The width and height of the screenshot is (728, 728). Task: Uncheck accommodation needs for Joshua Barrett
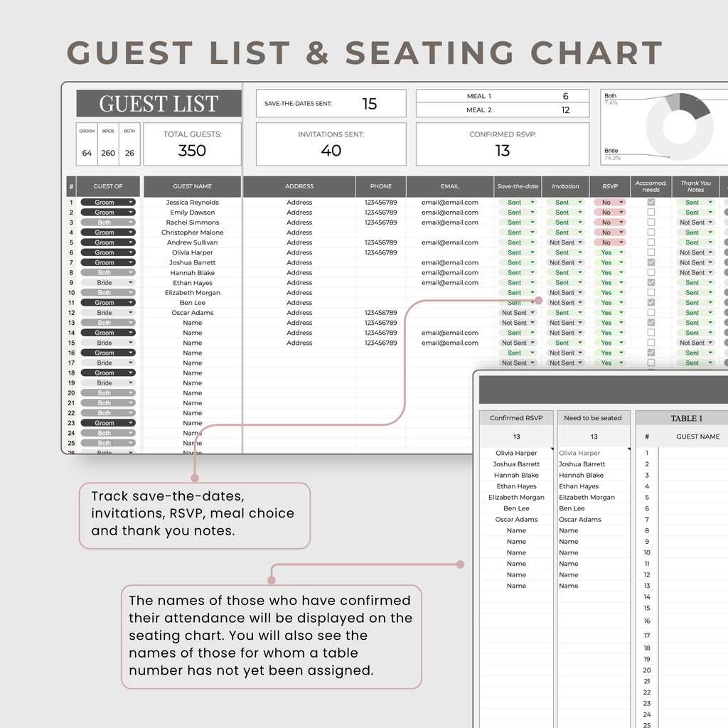(651, 262)
